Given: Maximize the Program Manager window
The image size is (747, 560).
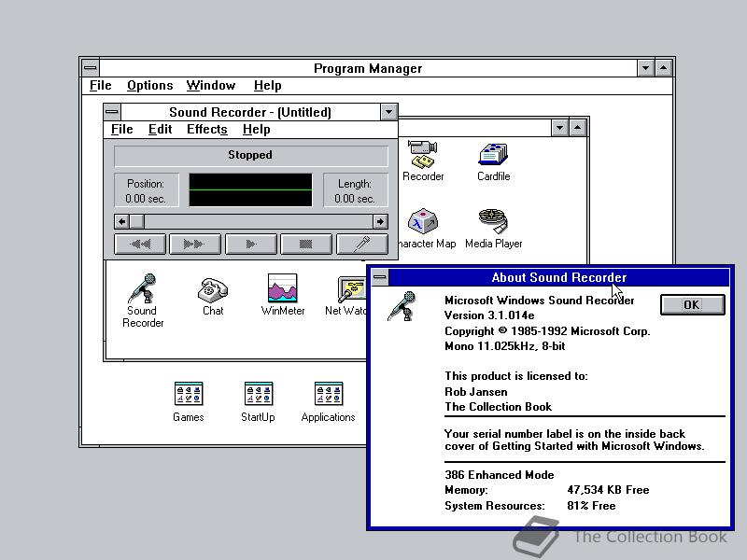Looking at the screenshot, I should pos(664,68).
